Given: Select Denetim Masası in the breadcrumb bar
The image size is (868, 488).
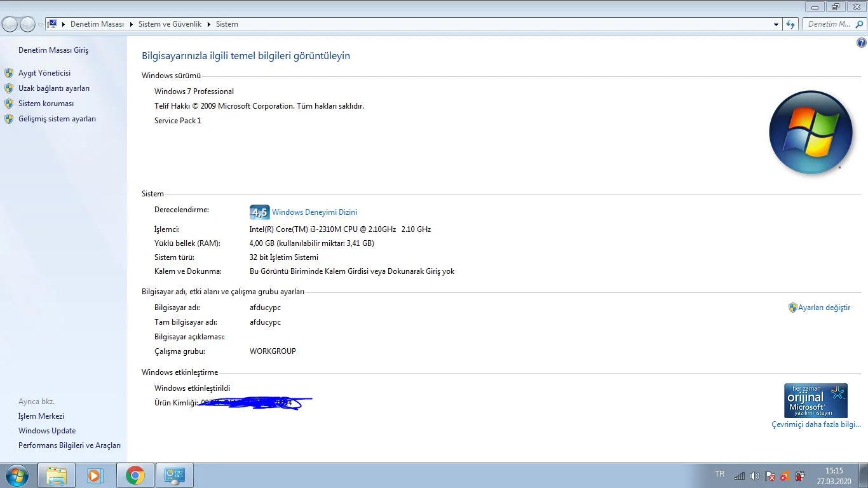Looking at the screenshot, I should (97, 24).
